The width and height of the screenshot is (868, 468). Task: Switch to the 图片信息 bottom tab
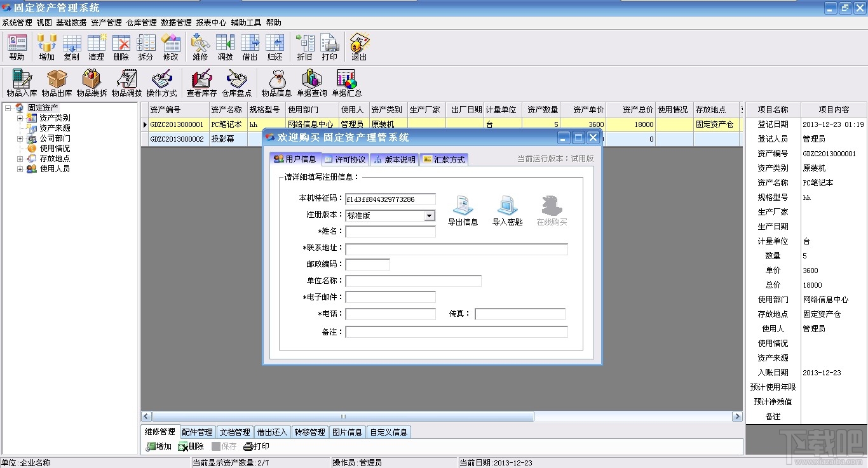click(x=347, y=432)
